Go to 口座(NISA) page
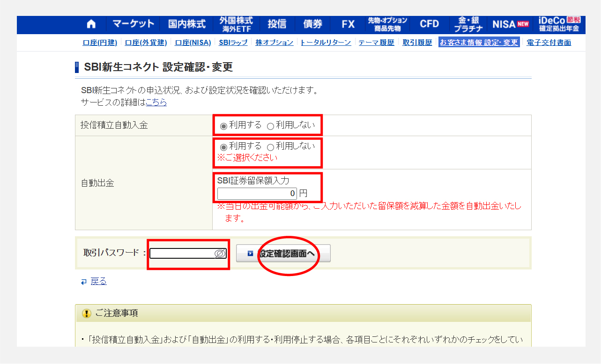 (193, 43)
